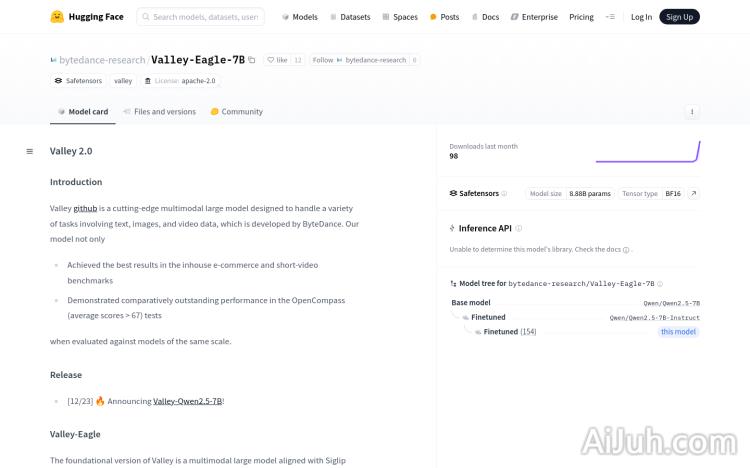Open the Models nav item
The height and width of the screenshot is (468, 750).
tap(299, 17)
